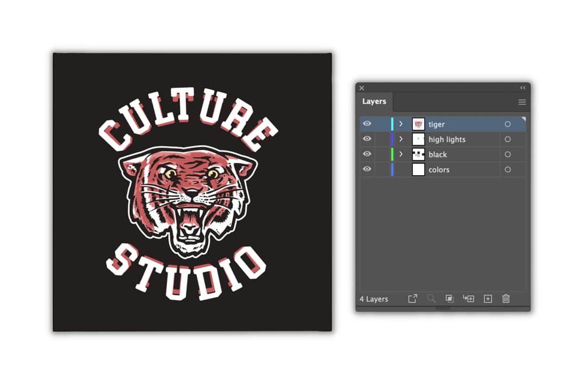The width and height of the screenshot is (588, 384).
Task: Click Make/Release Clipping Mask icon
Action: pos(450,299)
